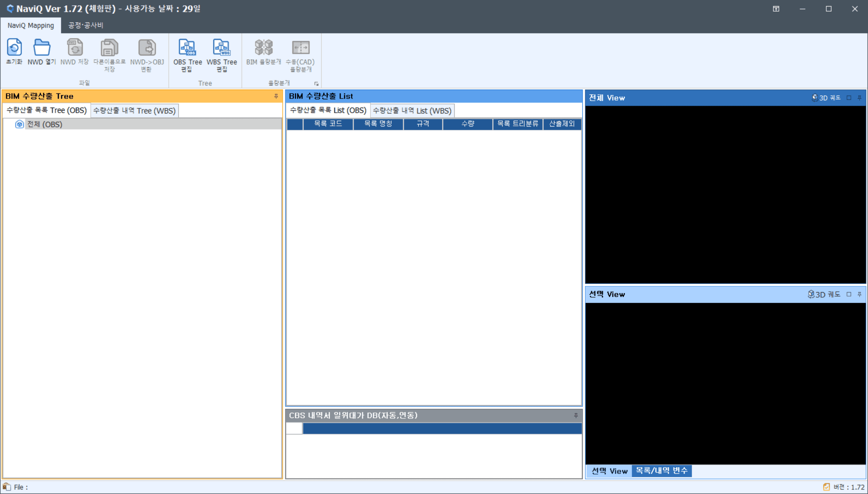Open the WBS Tree 편집 editor
868x494 pixels.
click(x=222, y=55)
